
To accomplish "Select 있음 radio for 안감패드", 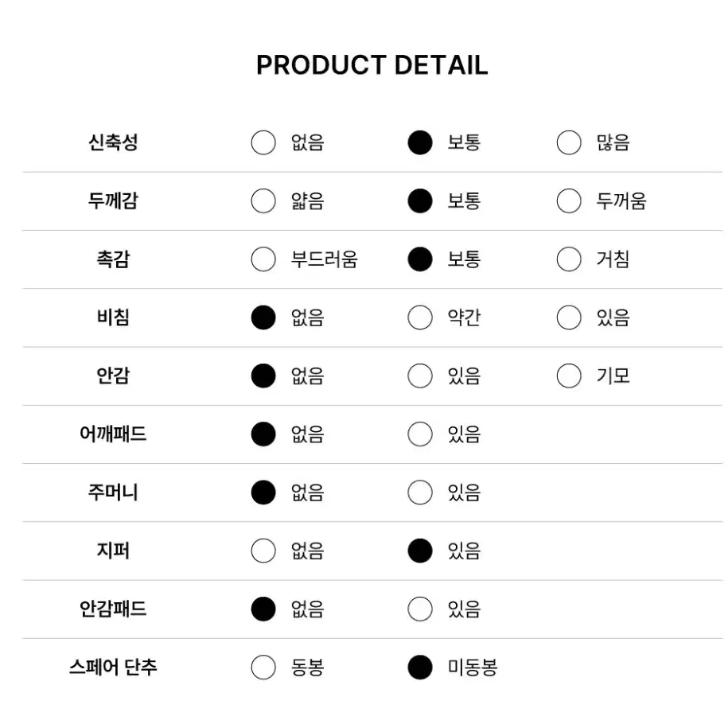I will (420, 609).
